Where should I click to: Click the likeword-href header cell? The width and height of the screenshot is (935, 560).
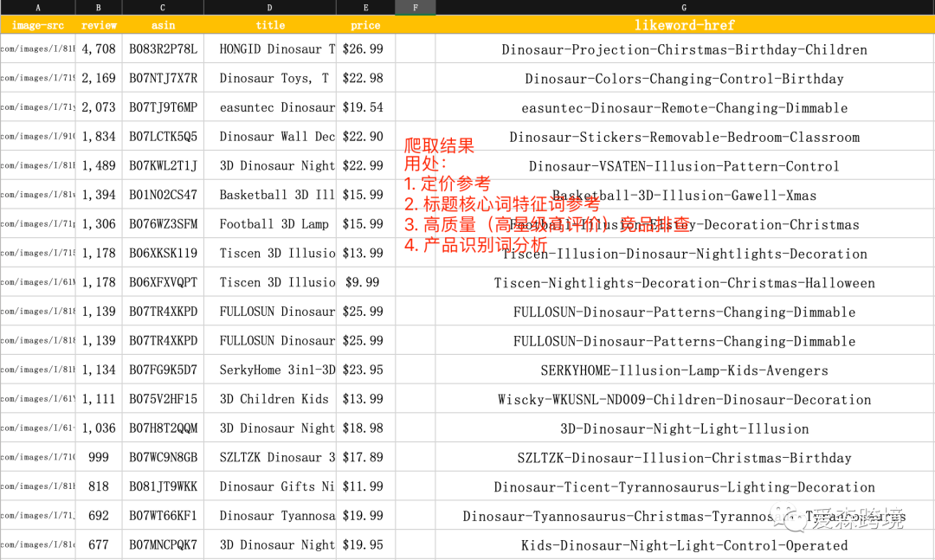click(x=685, y=25)
